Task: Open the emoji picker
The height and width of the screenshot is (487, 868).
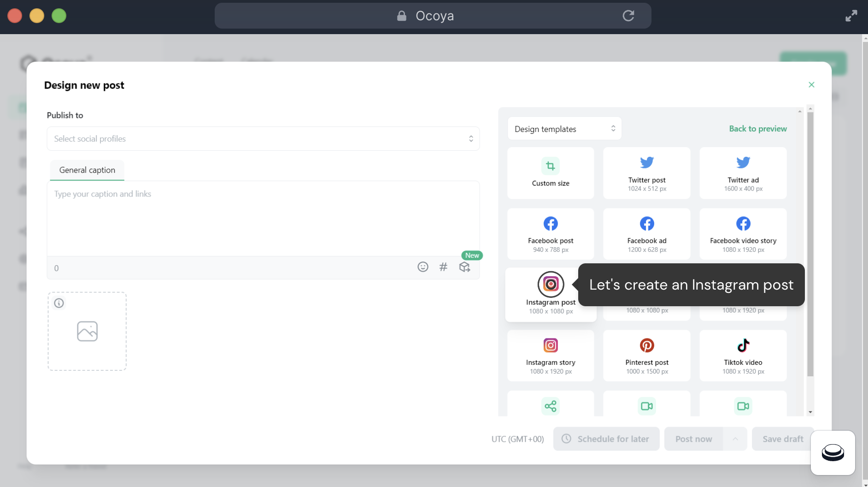Action: click(x=423, y=267)
